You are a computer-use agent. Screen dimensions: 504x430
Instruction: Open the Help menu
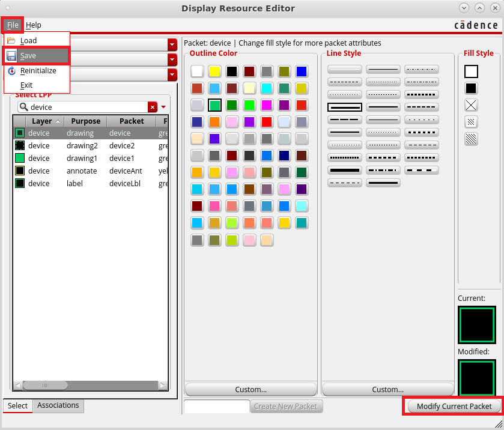tap(34, 25)
